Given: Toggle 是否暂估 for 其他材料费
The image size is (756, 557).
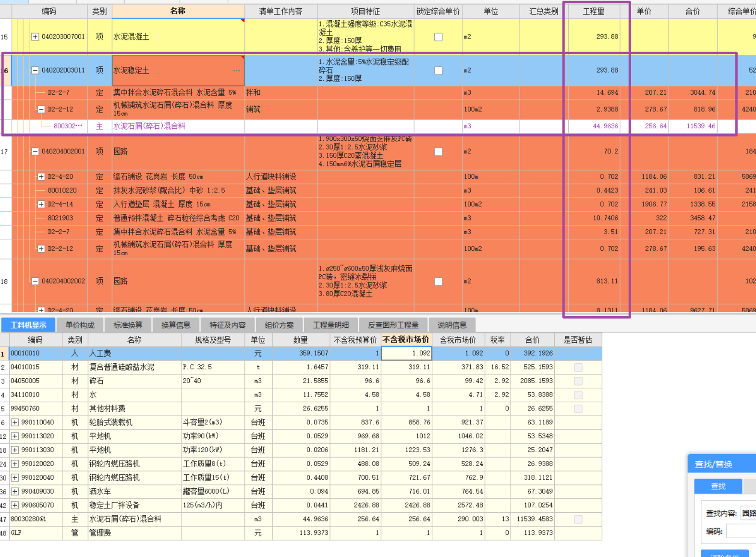Looking at the screenshot, I should (x=578, y=408).
